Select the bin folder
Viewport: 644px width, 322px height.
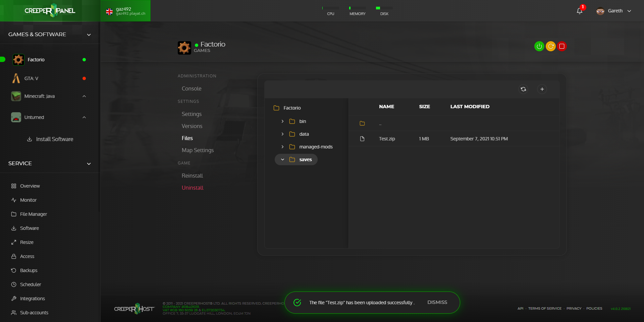[303, 121]
